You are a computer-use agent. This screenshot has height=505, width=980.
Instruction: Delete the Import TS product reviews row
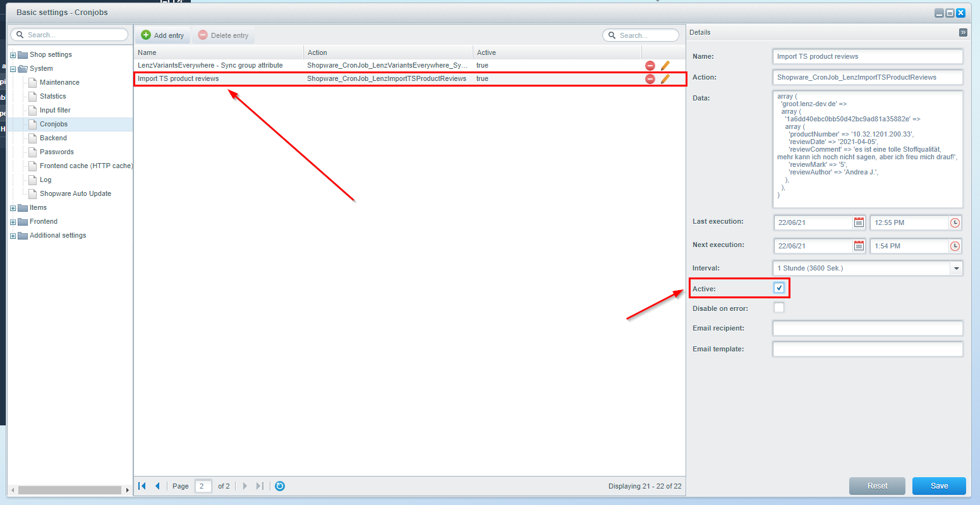[x=650, y=78]
